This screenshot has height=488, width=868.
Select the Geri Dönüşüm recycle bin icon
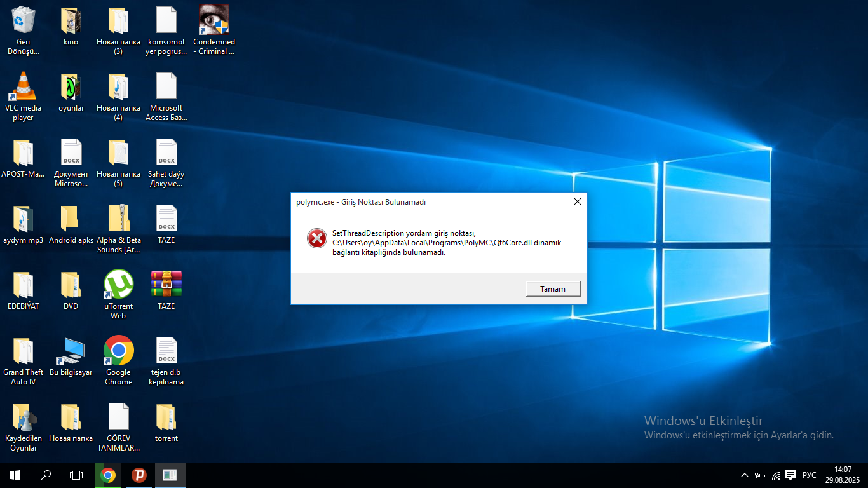24,30
